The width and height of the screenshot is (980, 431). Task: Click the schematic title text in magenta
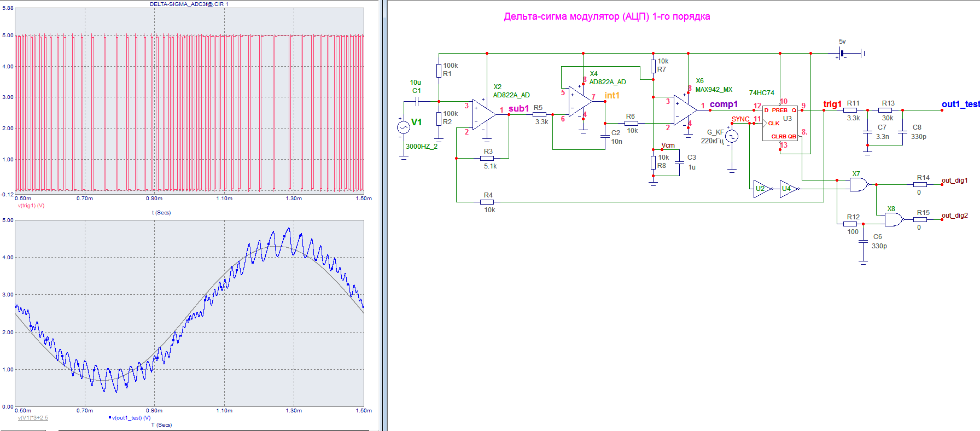click(606, 16)
